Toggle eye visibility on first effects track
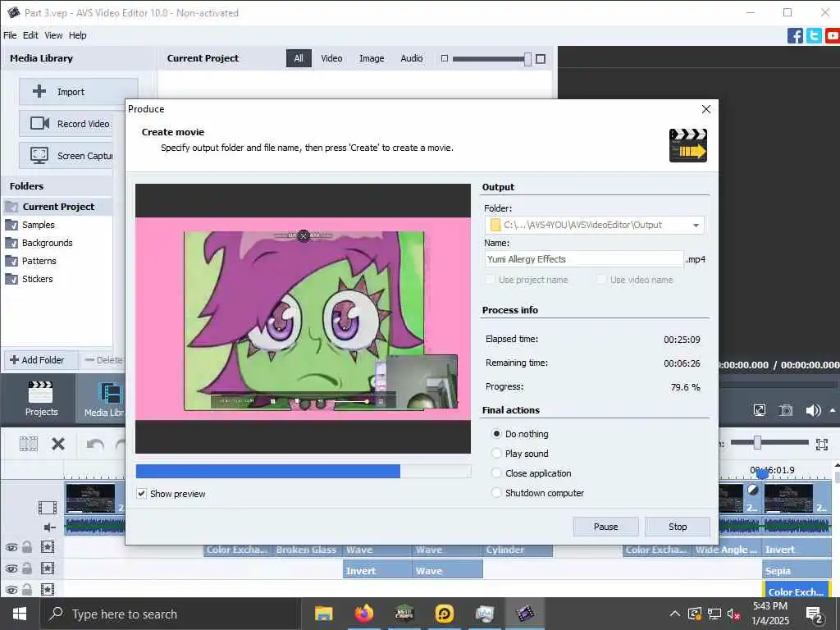840x630 pixels. coord(11,547)
